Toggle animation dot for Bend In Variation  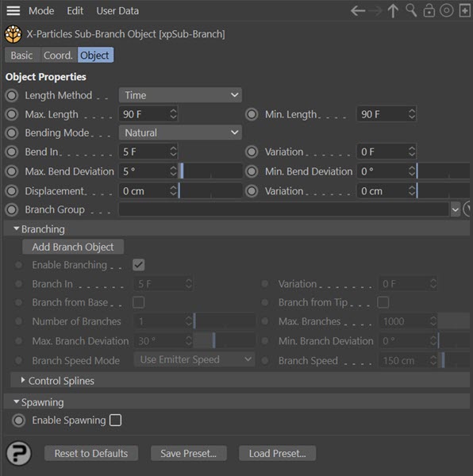tap(252, 152)
